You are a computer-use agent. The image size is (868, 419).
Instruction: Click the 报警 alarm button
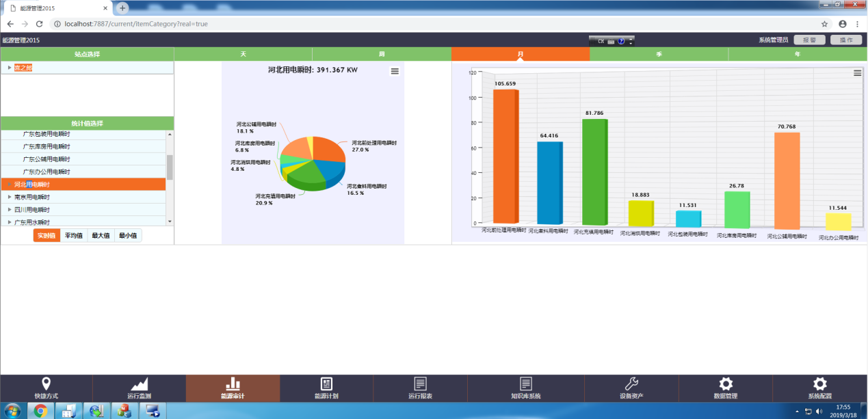pos(809,40)
